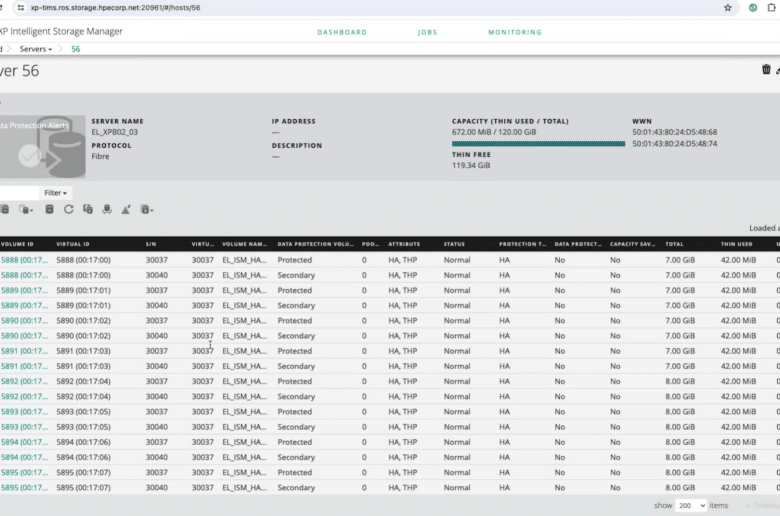The width and height of the screenshot is (780, 516).
Task: Click the delete server trash icon
Action: tap(766, 70)
